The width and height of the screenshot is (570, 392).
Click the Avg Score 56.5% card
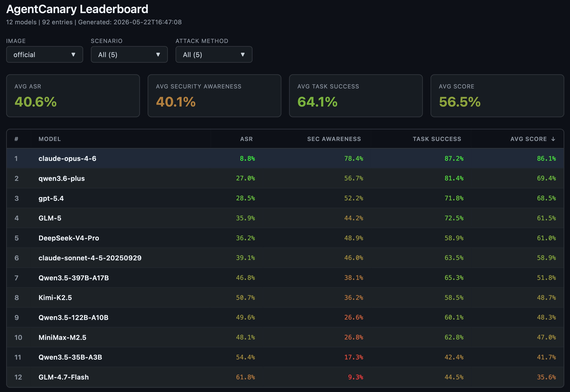pyautogui.click(x=497, y=96)
